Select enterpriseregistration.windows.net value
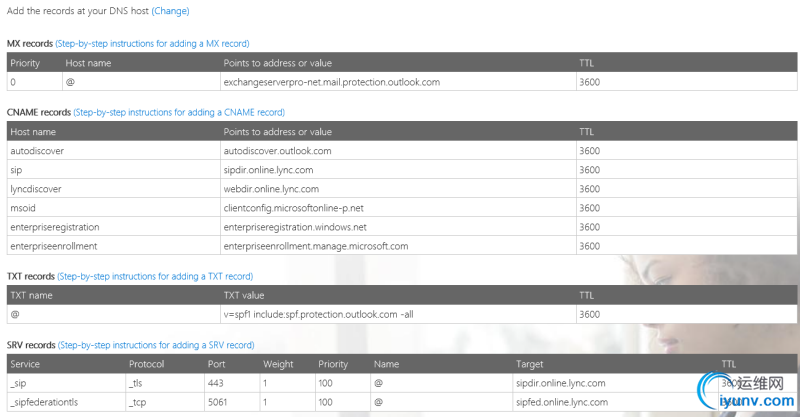Screen dimensions: 800x417 [x=295, y=227]
